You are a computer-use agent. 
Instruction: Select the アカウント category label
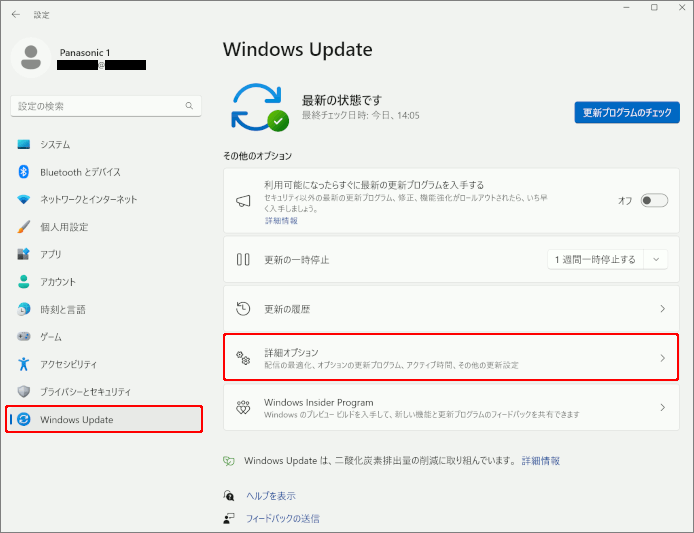(58, 282)
